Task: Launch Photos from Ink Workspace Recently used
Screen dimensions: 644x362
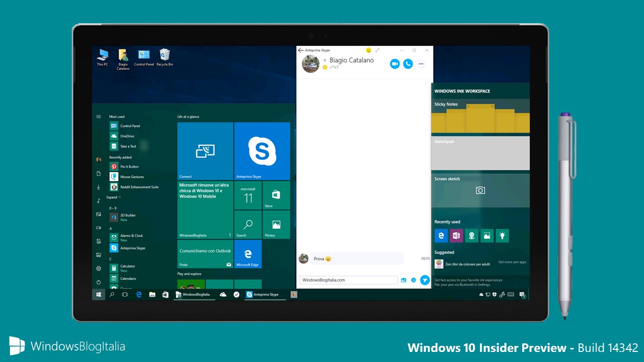Action: (x=487, y=236)
